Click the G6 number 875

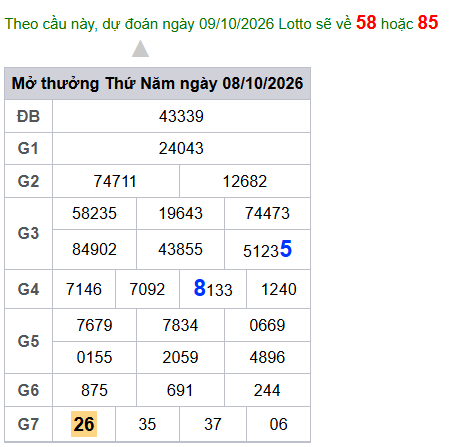click(94, 390)
